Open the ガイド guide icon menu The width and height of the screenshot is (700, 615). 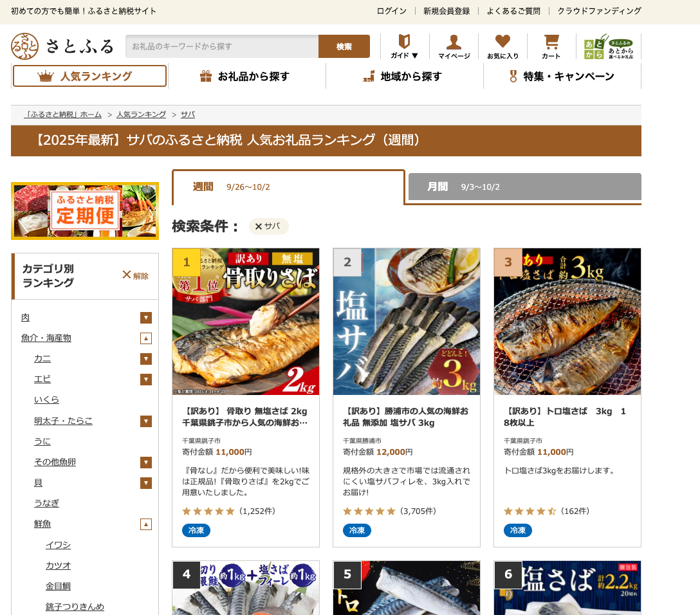click(x=405, y=46)
